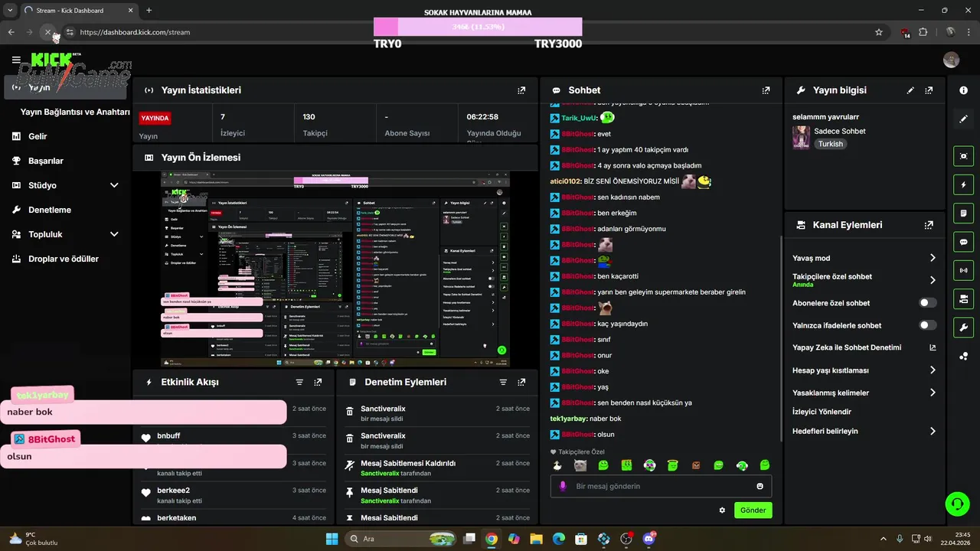
Task: Open Discord from the taskbar
Action: point(650,539)
